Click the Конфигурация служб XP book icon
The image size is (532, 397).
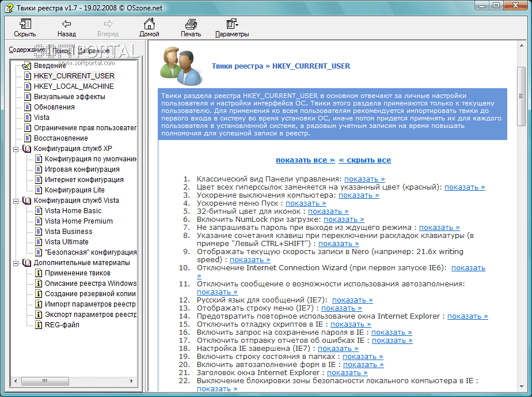(x=26, y=149)
